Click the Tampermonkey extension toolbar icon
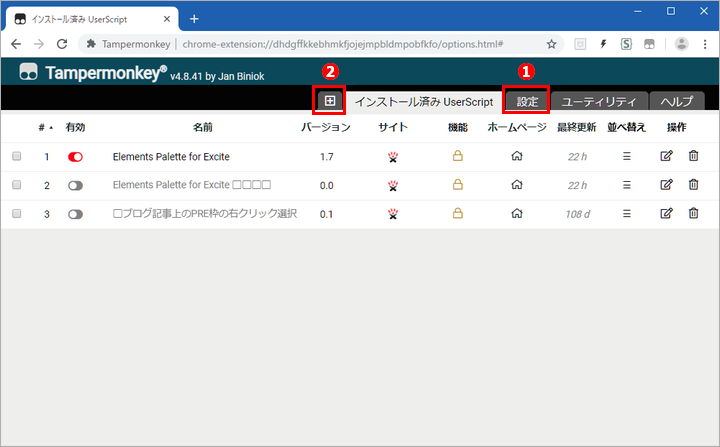Screen dimensions: 720x447 coord(649,44)
